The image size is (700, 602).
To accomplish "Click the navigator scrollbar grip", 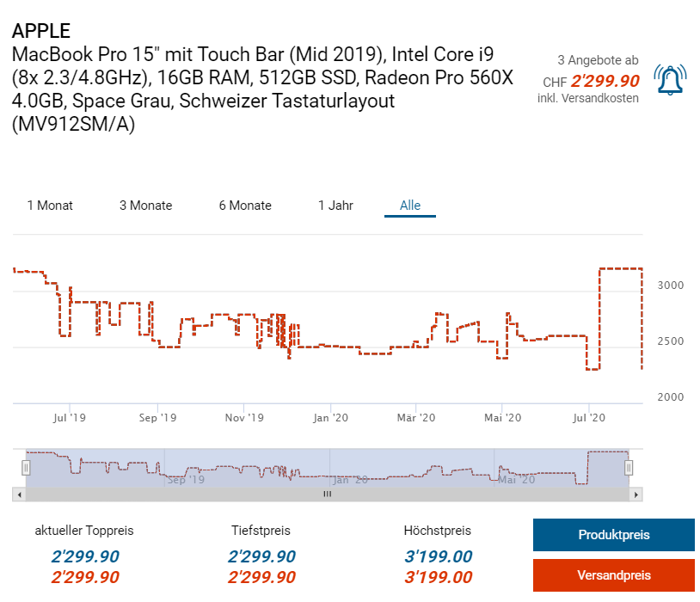I will click(328, 494).
